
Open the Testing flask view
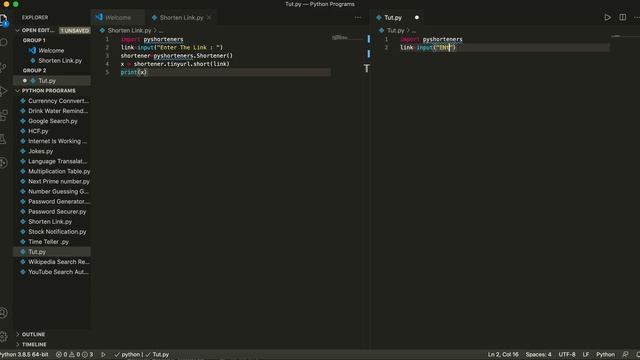[4, 139]
